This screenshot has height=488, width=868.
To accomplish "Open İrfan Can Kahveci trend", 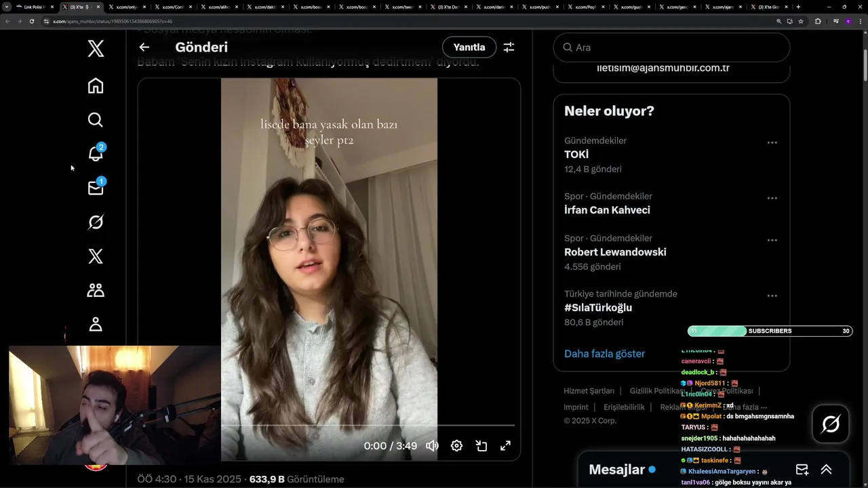I will click(607, 210).
